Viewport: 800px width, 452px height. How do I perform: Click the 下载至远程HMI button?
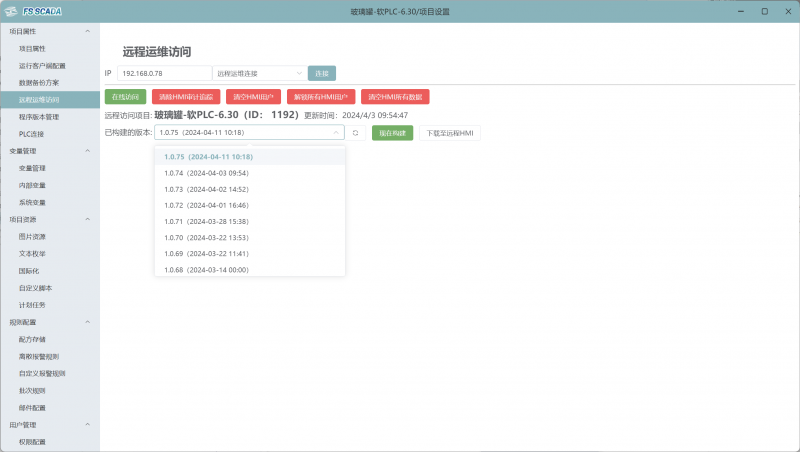point(451,132)
